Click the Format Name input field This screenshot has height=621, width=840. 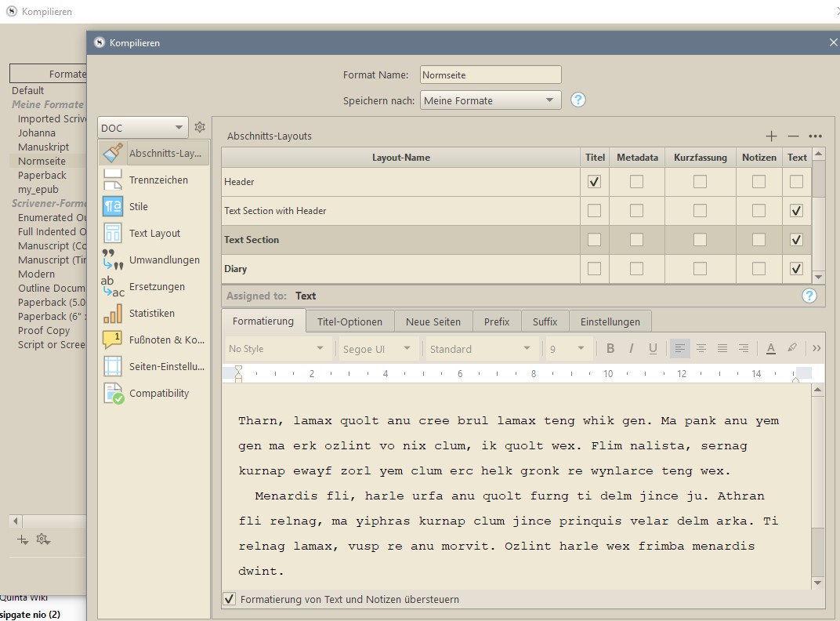click(x=491, y=74)
